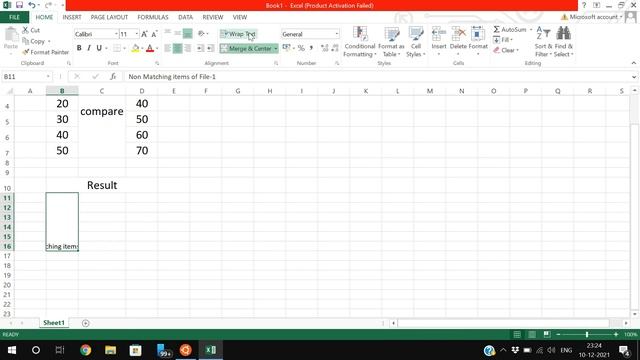Click the Microsoft account link
This screenshot has height=360, width=640.
(592, 17)
